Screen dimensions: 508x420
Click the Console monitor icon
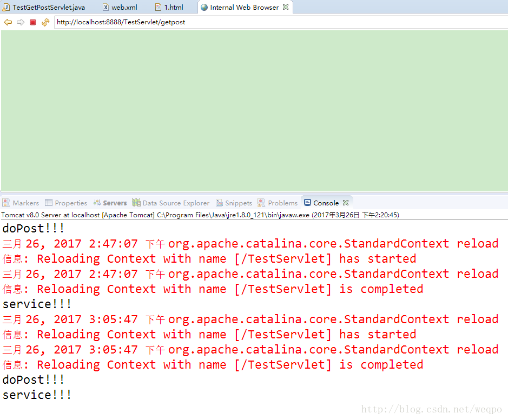pyautogui.click(x=307, y=203)
